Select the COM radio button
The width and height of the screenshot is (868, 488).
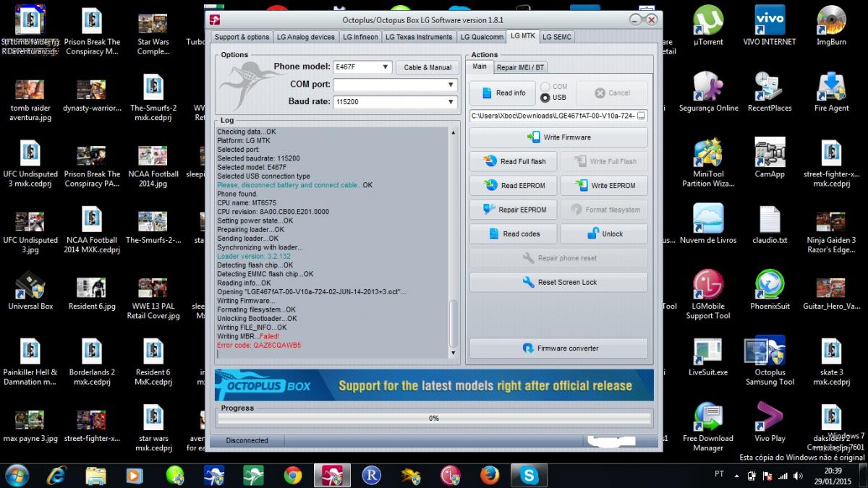tap(545, 87)
